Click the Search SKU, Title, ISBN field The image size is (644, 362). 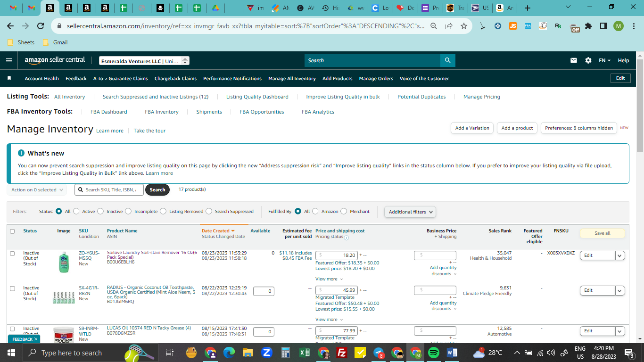point(109,190)
